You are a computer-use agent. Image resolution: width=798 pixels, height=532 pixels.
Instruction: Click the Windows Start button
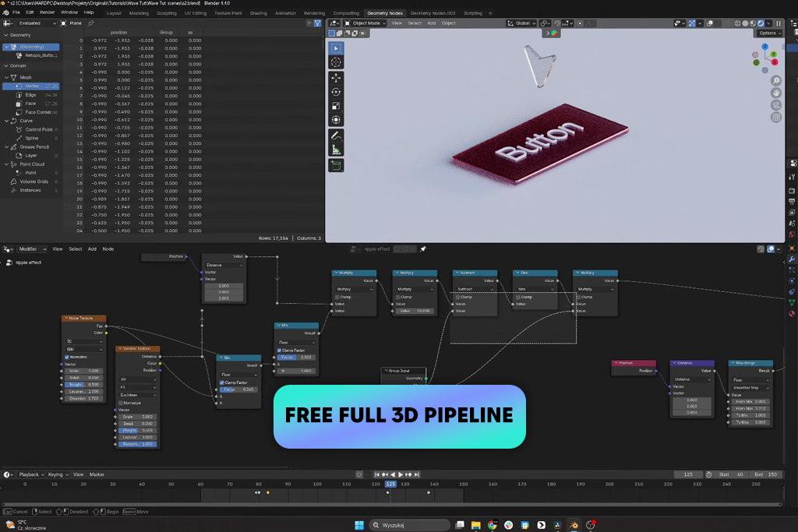click(358, 525)
